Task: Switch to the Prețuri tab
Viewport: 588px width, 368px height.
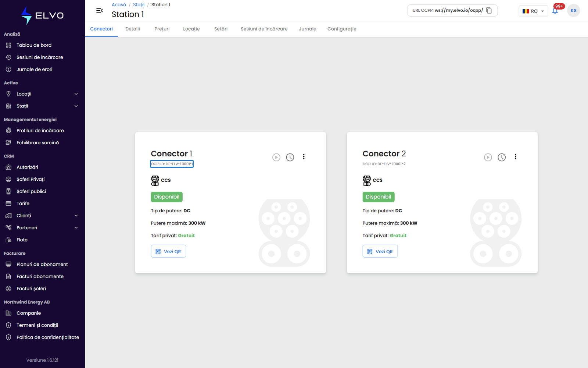Action: [x=162, y=29]
